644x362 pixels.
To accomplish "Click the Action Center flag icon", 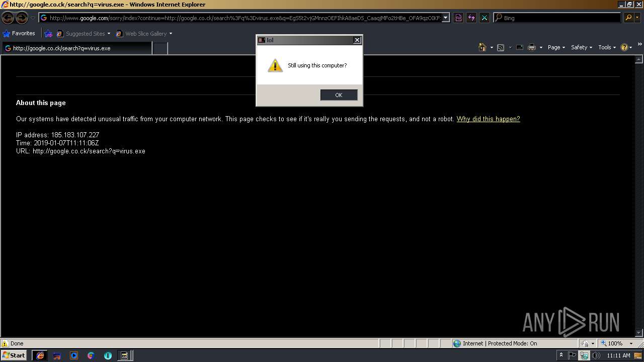I will coord(572,355).
